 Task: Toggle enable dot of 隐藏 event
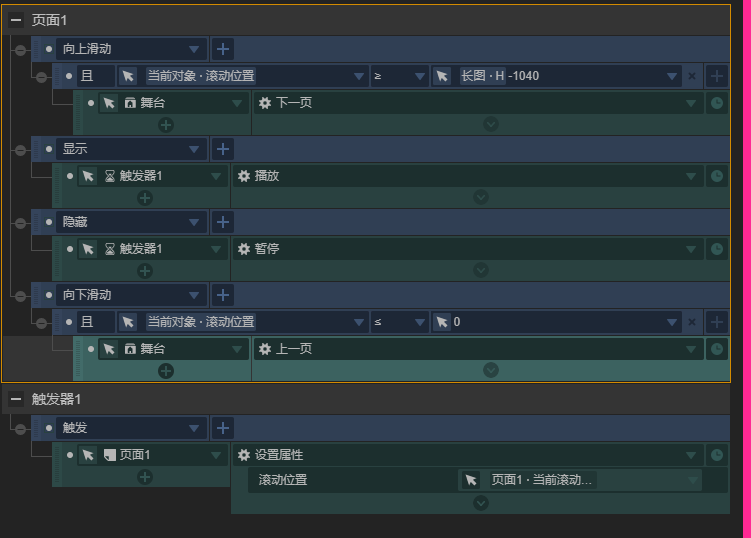[x=48, y=222]
